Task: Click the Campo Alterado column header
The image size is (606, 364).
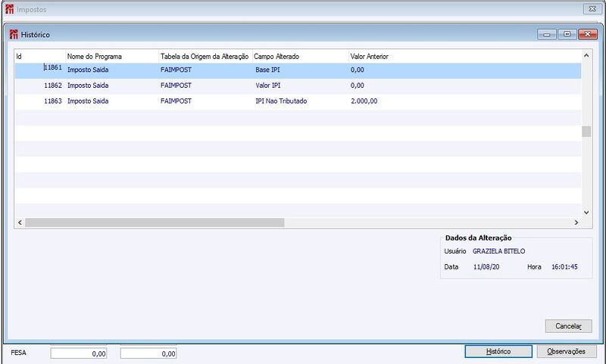Action: click(300, 56)
